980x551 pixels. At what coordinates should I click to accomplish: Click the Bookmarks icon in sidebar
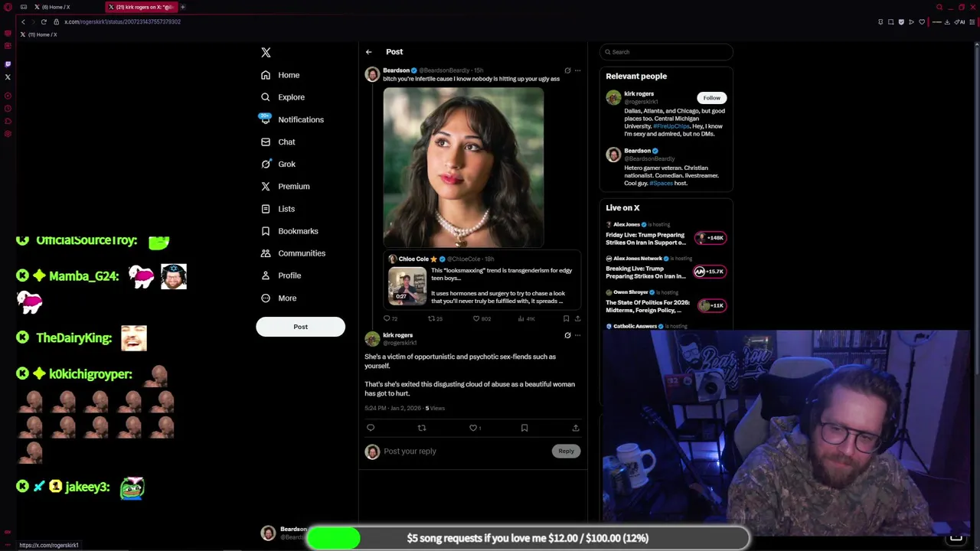tap(266, 230)
